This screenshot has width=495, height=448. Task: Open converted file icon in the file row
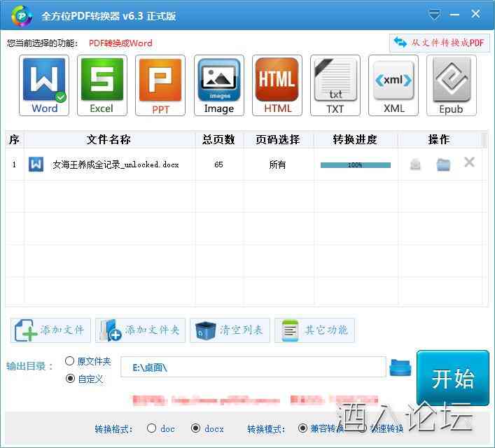[415, 164]
